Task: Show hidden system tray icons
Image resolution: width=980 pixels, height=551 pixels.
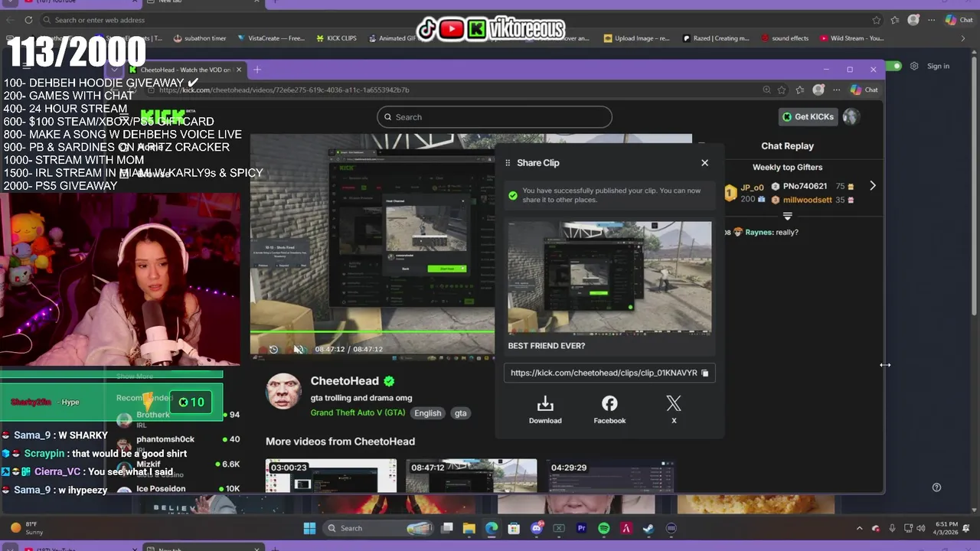Action: click(x=859, y=528)
